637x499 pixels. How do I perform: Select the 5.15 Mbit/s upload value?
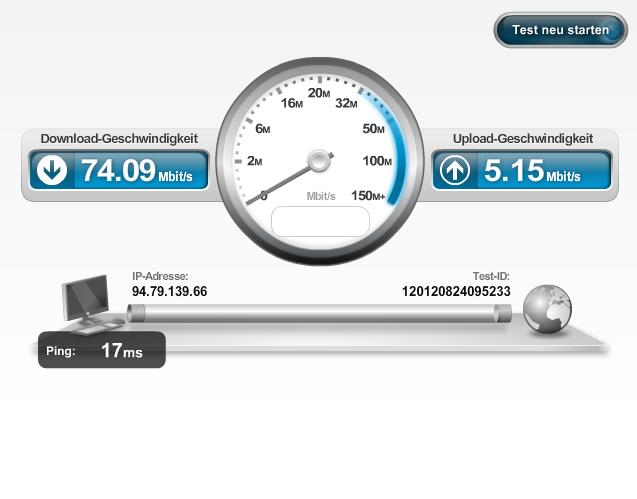(532, 170)
